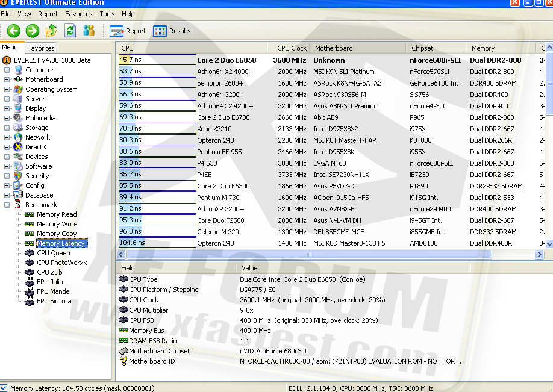553x392 pixels.
Task: Click the results list scroll right arrow
Action: pos(539,254)
